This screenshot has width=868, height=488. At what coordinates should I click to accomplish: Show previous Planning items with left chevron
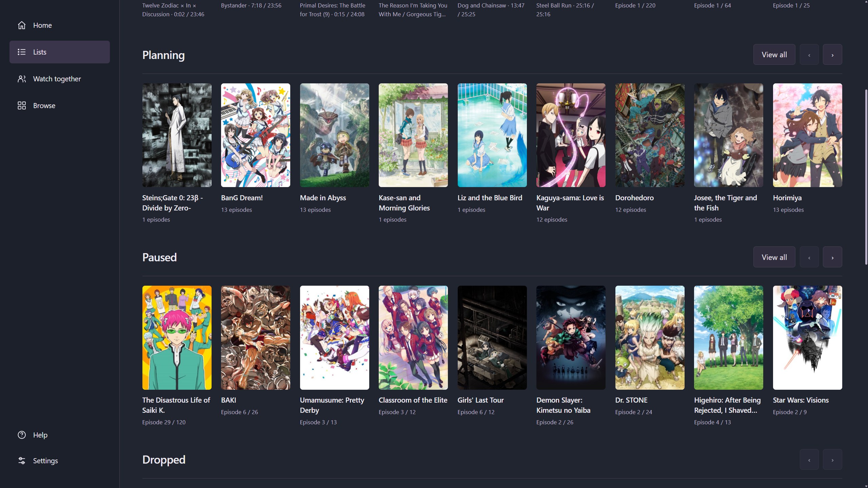pyautogui.click(x=809, y=55)
